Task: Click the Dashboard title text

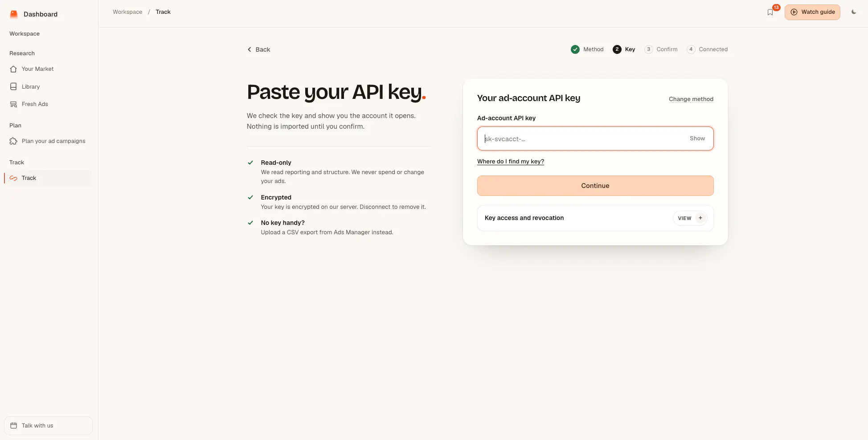Action: click(x=41, y=14)
